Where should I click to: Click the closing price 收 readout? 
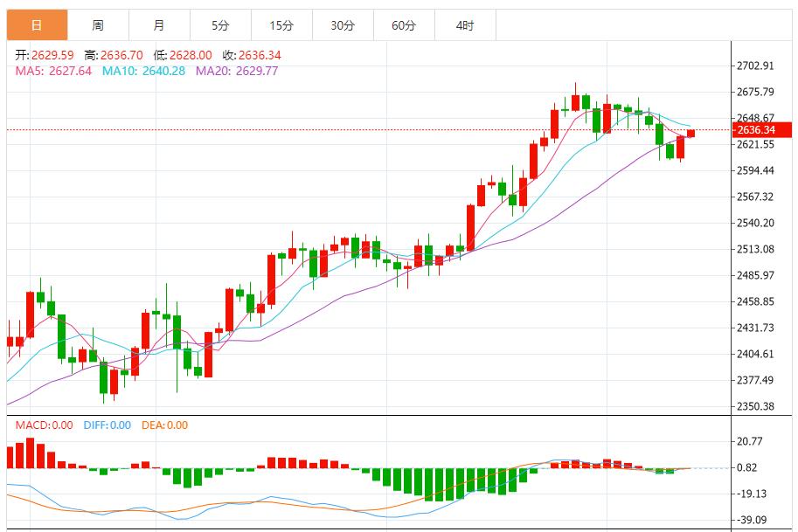(252, 55)
